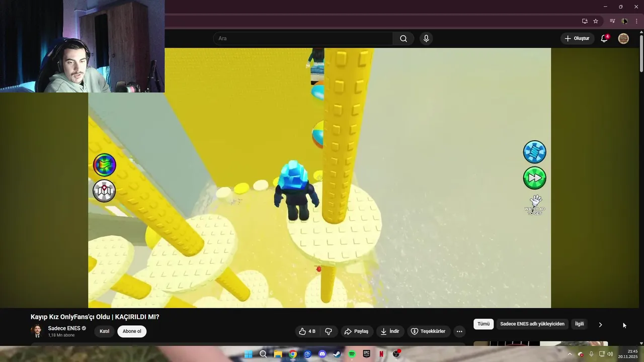
Task: Focus the 'Ara' search input field
Action: pos(303,39)
